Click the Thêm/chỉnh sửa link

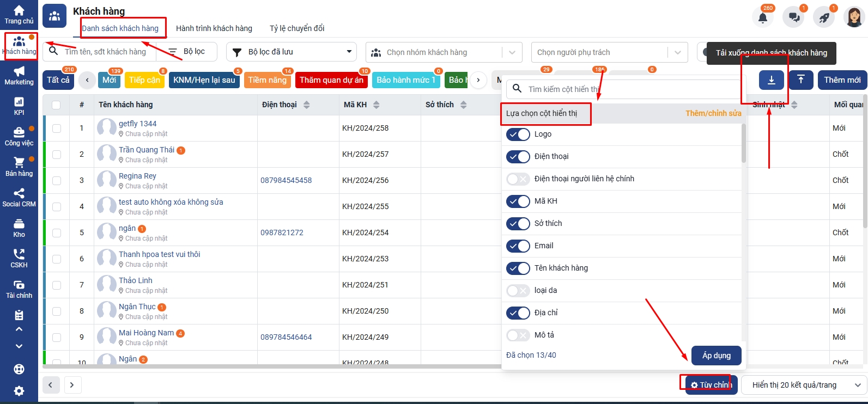(x=713, y=113)
